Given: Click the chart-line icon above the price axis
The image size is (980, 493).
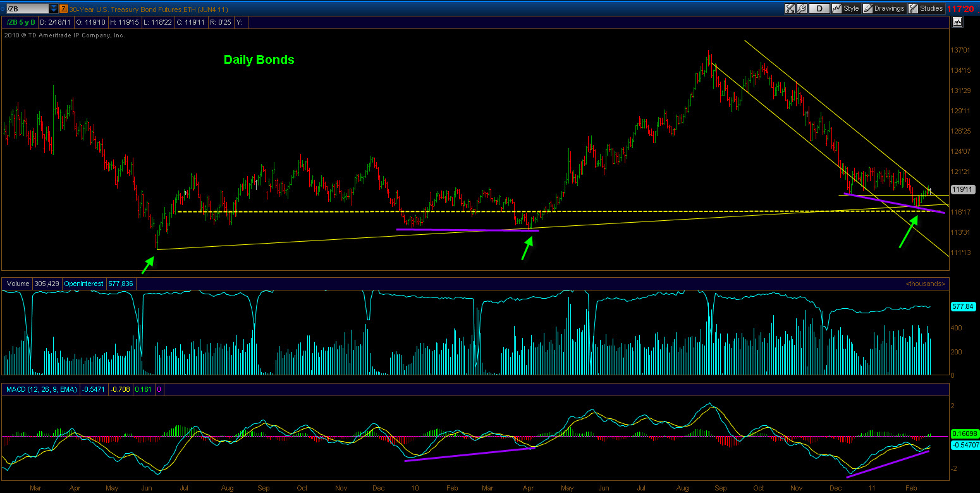Looking at the screenshot, I should (957, 22).
